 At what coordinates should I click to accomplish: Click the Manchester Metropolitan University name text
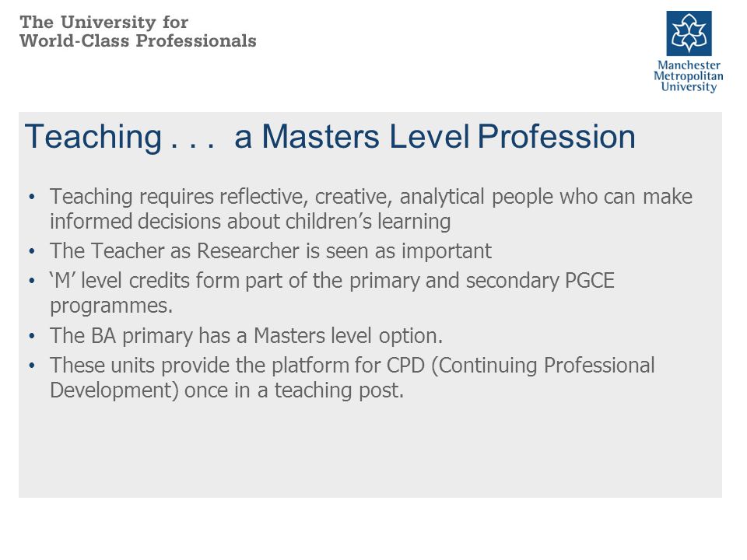689,75
